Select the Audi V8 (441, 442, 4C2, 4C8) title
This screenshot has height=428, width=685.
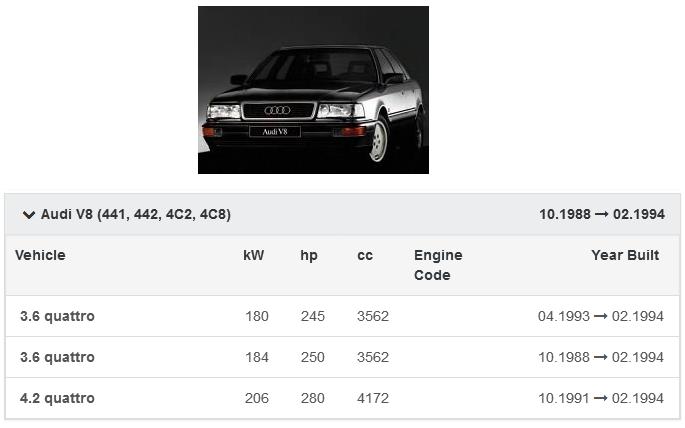click(136, 215)
